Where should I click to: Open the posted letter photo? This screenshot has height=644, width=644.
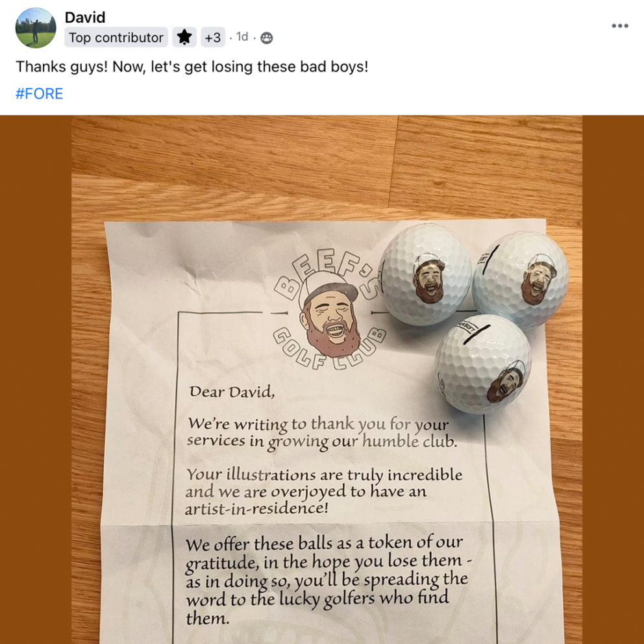[x=322, y=380]
